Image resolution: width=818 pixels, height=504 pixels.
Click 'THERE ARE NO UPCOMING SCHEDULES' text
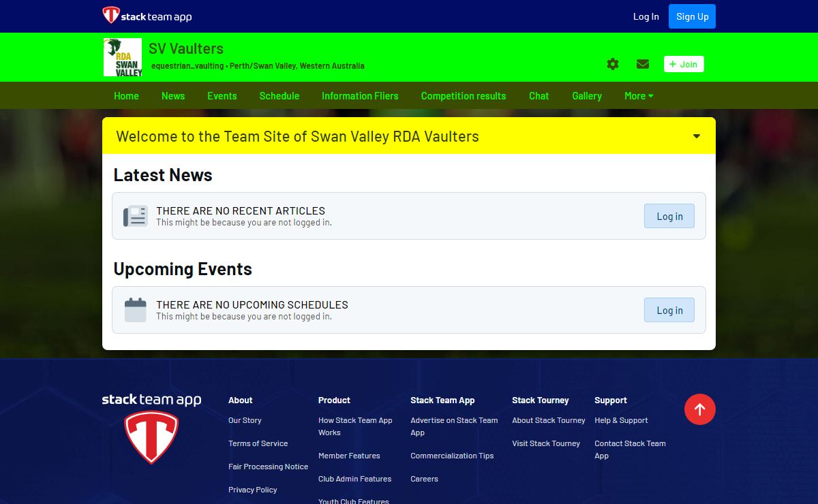coord(252,304)
